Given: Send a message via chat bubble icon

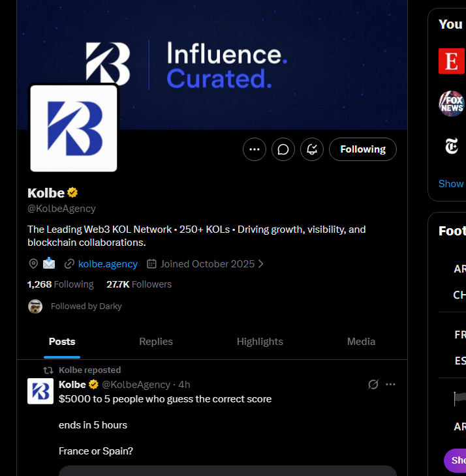Looking at the screenshot, I should pyautogui.click(x=283, y=149).
